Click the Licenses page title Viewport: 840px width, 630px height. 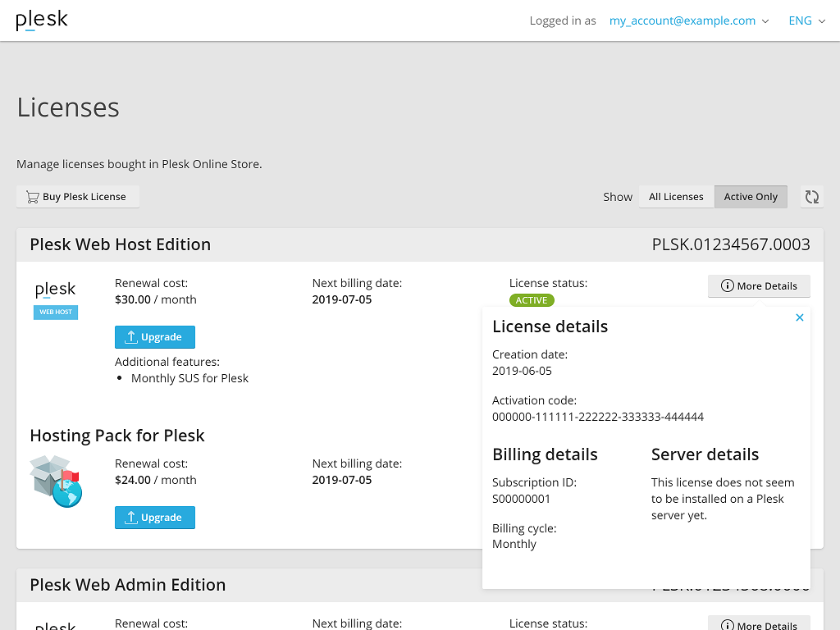click(68, 107)
